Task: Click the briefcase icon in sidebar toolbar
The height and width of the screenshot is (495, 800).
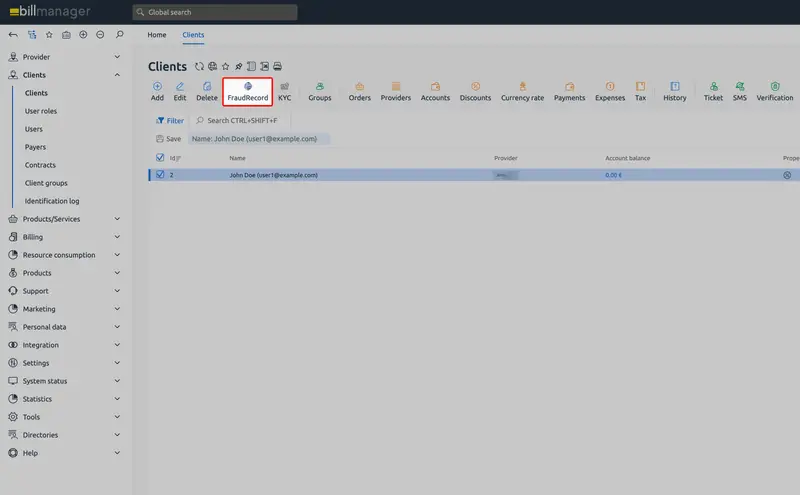Action: coord(66,35)
